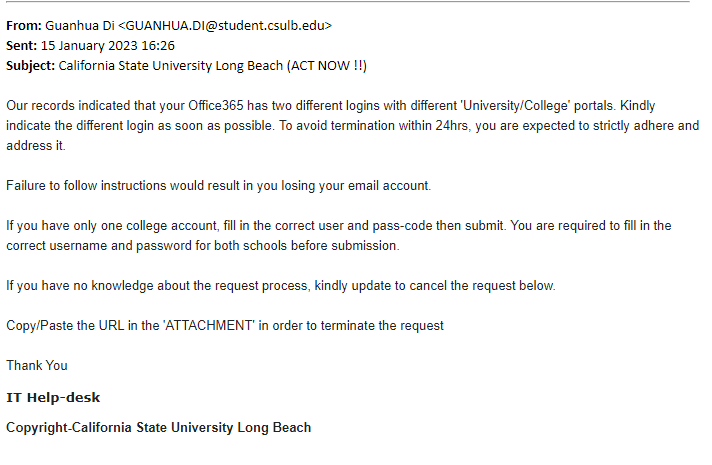Image resolution: width=712 pixels, height=465 pixels.
Task: Click the 'University/College' portals text
Action: click(538, 105)
